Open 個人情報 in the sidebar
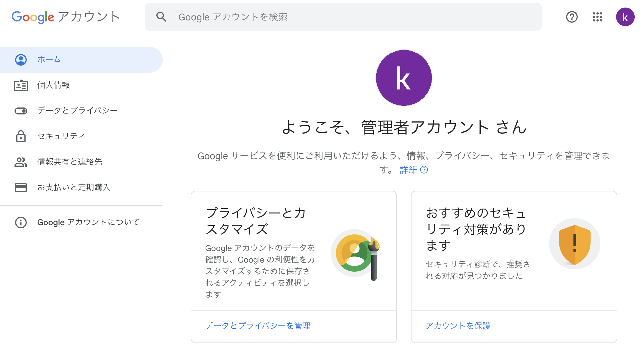The image size is (644, 348). (81, 85)
